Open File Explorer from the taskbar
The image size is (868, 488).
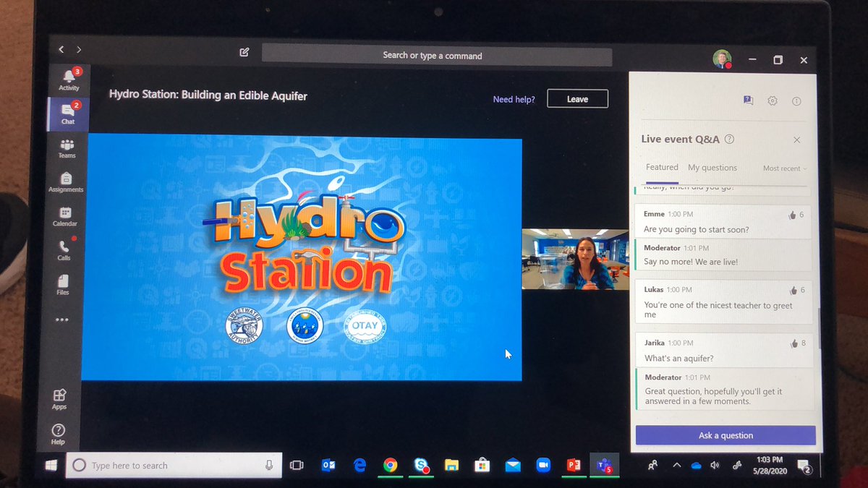click(x=451, y=466)
